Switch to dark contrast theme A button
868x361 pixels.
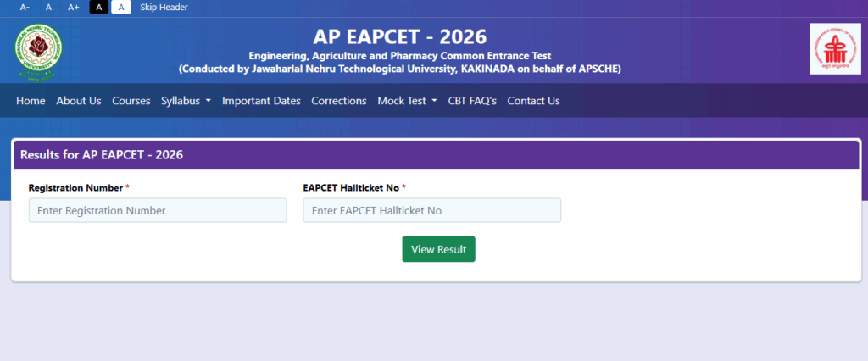[x=99, y=7]
